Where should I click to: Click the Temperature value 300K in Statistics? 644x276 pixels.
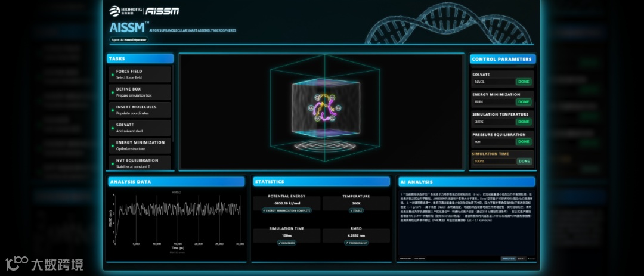tap(356, 203)
